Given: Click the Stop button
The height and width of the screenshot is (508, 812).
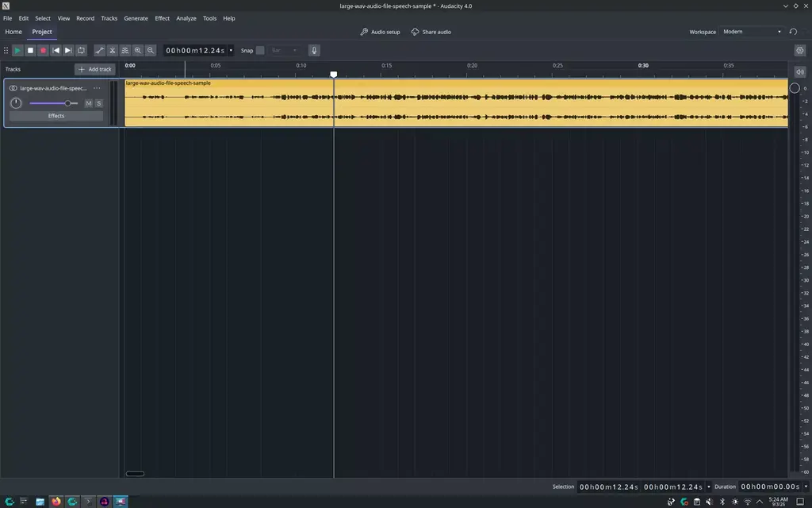Looking at the screenshot, I should [x=31, y=50].
